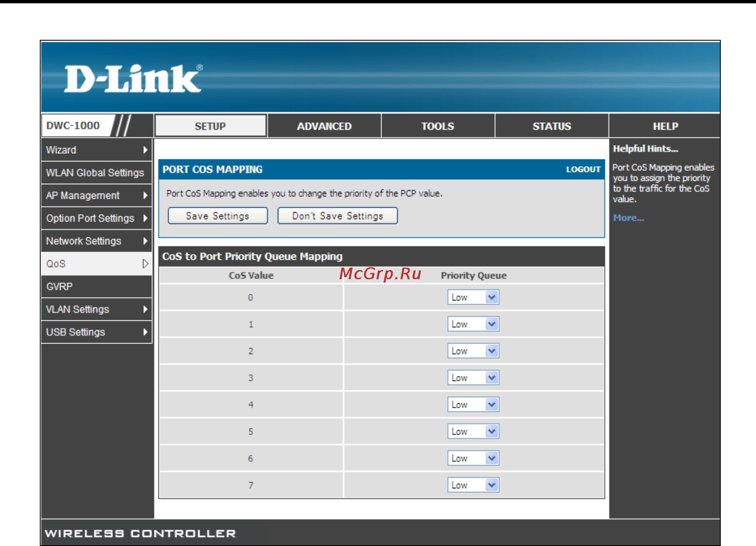Click CoS value 0 cell

click(251, 297)
